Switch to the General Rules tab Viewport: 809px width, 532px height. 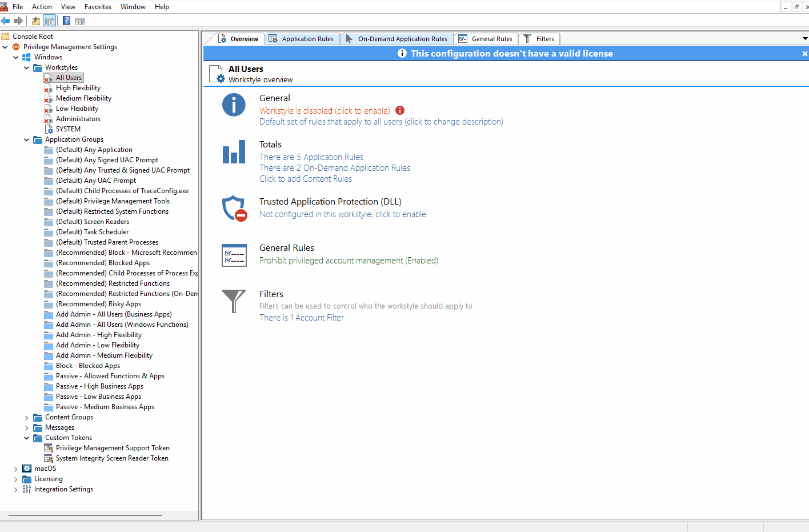point(486,39)
